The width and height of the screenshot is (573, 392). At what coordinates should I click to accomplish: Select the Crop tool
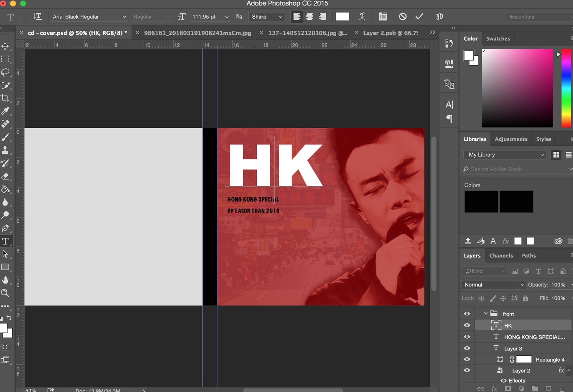click(5, 98)
